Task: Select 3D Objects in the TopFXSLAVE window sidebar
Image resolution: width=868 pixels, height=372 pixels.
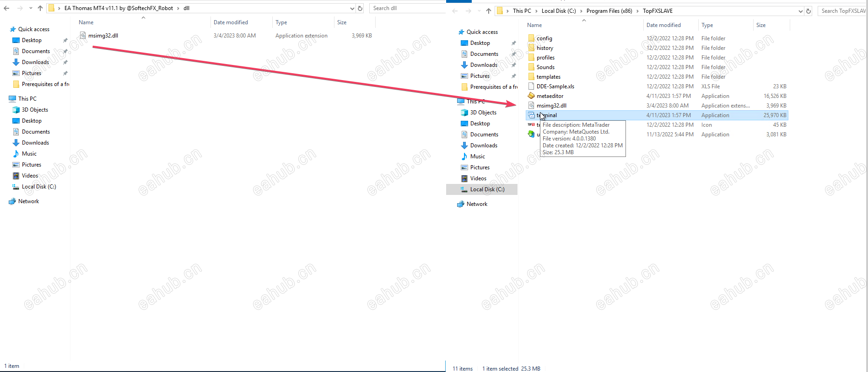Action: click(483, 113)
